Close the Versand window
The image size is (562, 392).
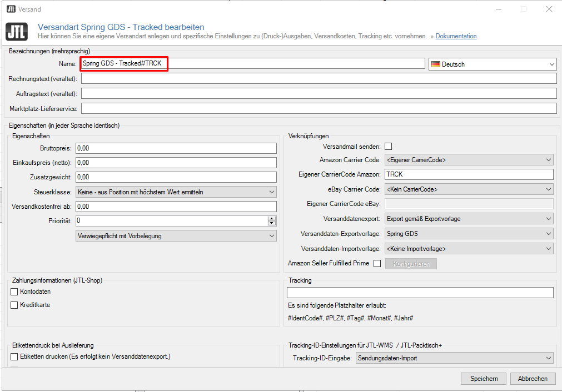[549, 9]
